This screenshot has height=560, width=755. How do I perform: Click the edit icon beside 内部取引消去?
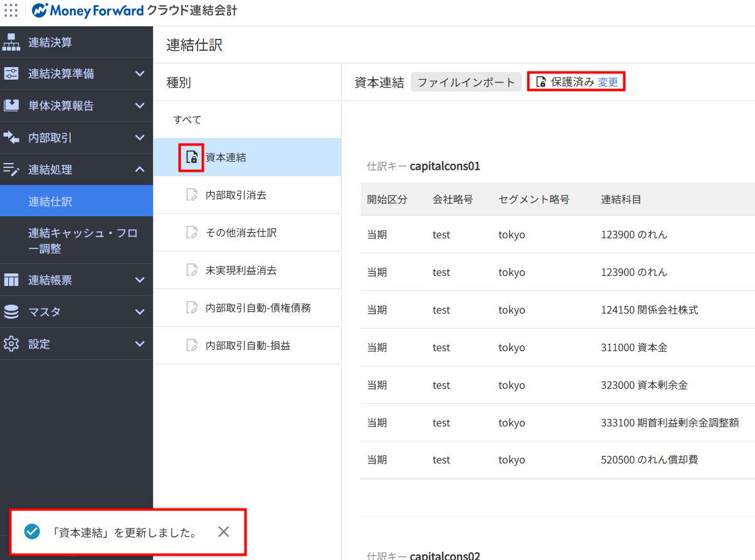tap(192, 195)
